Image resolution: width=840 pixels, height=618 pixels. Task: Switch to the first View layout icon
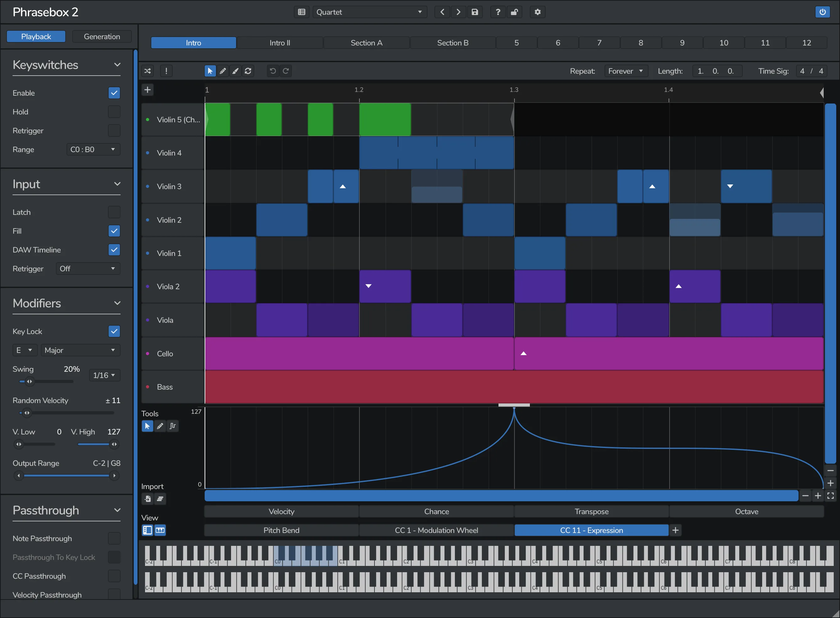point(148,530)
